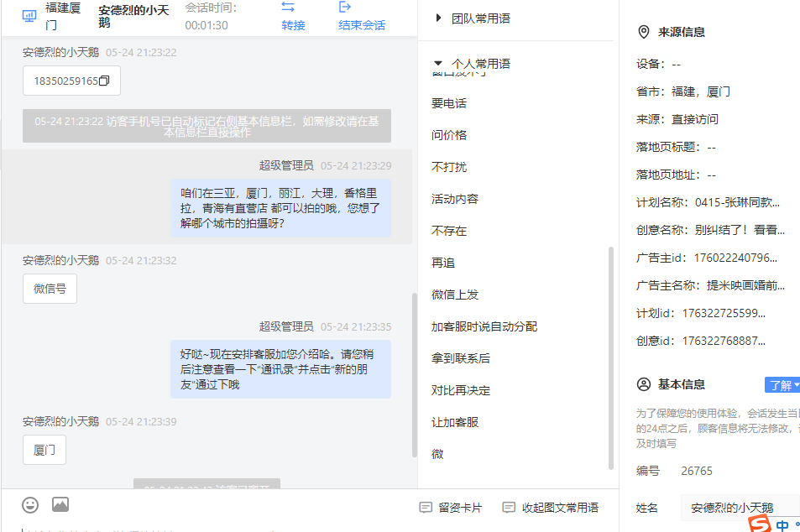Expand the 团队常用语 section

438,18
